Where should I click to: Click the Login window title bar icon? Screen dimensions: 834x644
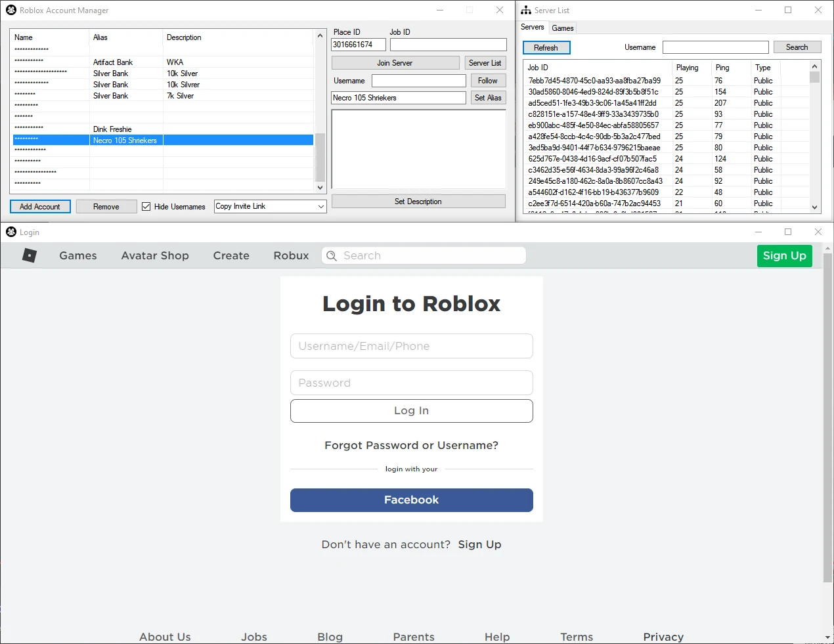tap(11, 232)
